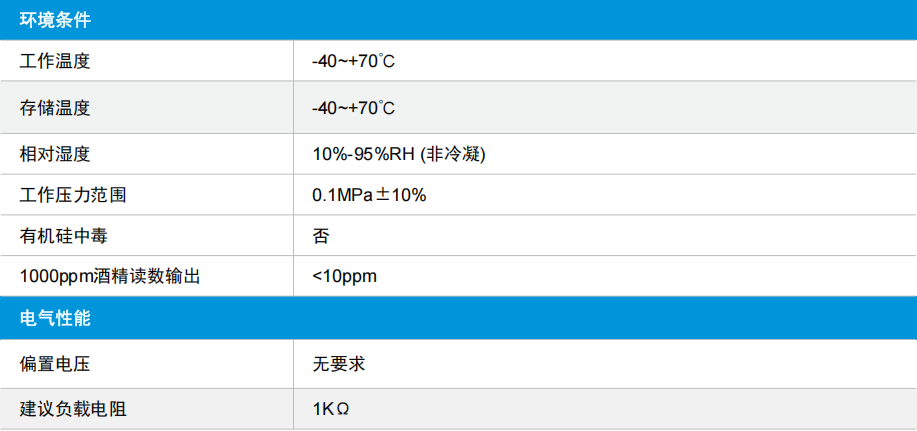
Task: Click the value <10ppm
Action: pyautogui.click(x=344, y=277)
